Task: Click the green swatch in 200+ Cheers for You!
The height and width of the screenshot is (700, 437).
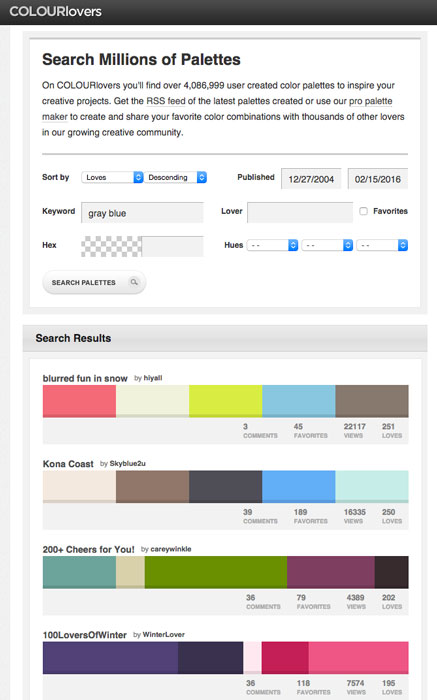Action: pos(216,572)
